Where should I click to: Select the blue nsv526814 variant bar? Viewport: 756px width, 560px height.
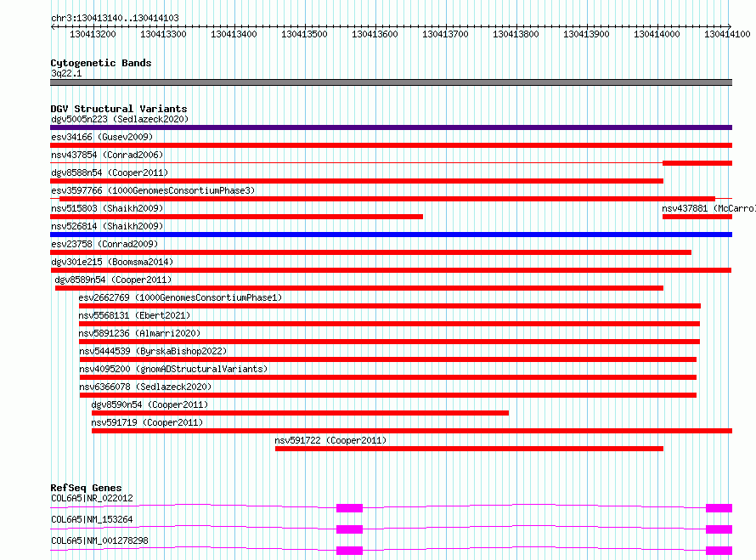tap(391, 235)
